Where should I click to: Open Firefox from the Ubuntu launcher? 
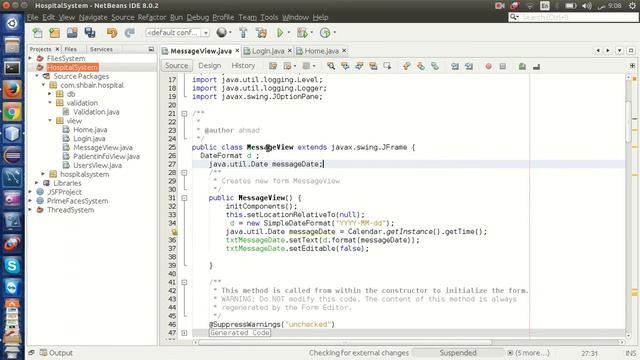[x=12, y=89]
